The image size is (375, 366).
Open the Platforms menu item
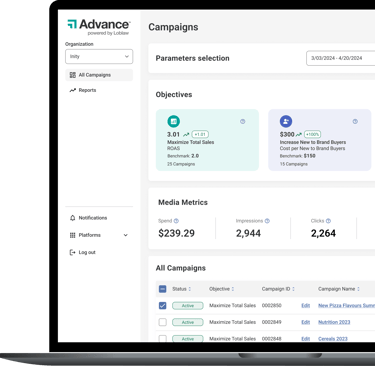99,235
